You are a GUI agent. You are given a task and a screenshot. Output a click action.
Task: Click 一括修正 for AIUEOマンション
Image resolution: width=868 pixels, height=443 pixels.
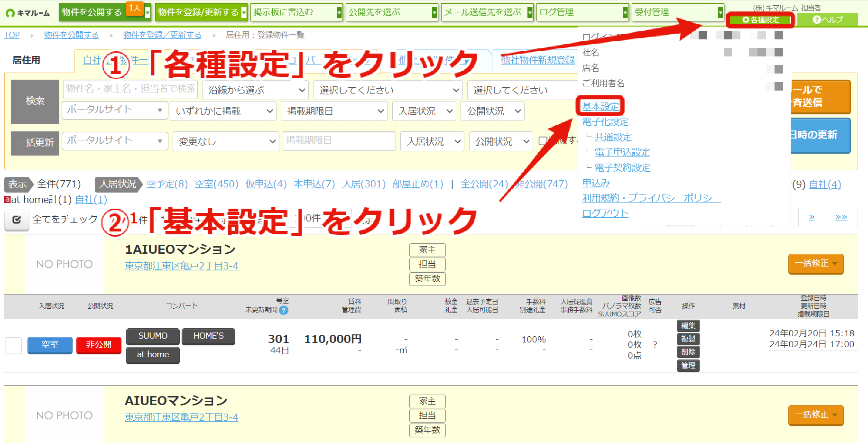[816, 415]
